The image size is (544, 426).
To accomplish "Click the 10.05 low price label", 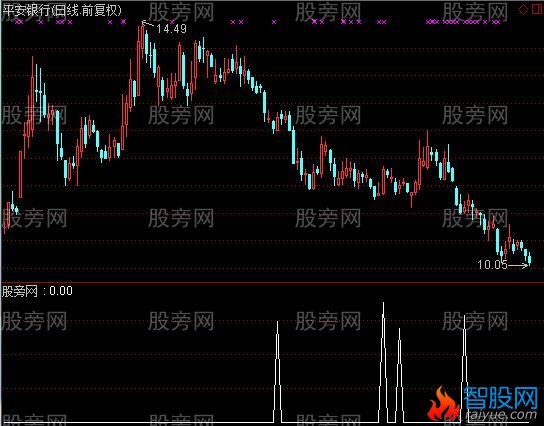I will pos(492,265).
